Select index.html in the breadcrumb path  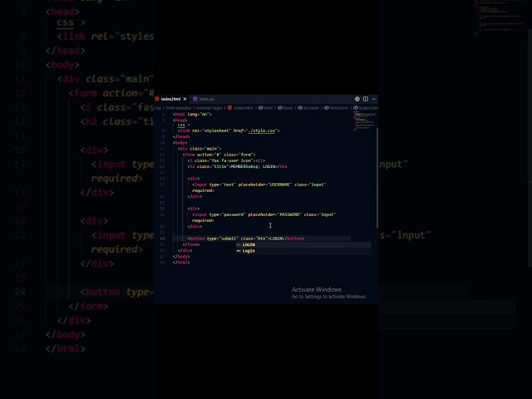coord(244,108)
